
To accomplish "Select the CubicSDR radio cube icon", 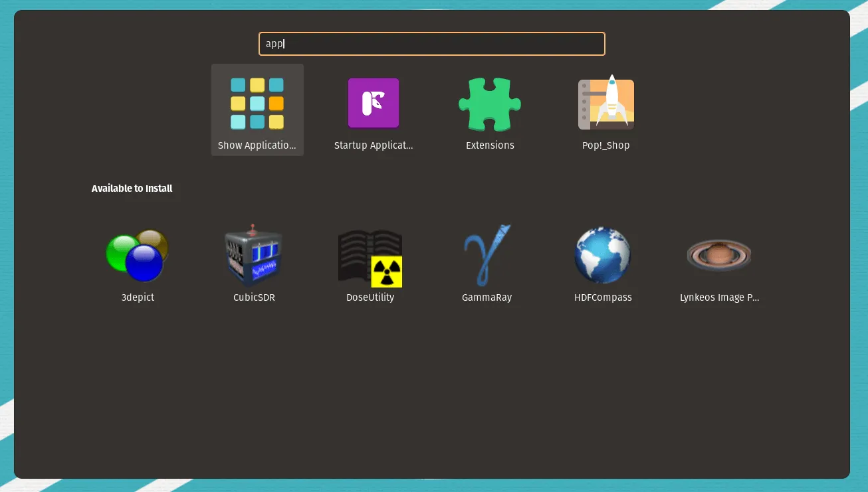I will click(x=254, y=256).
